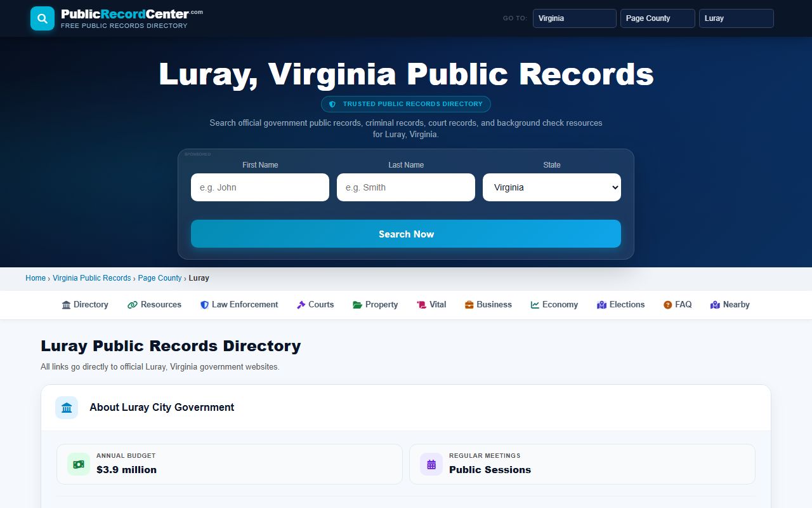Viewport: 812px width, 508px height.
Task: Open the Luray city selector in the header
Action: 737,18
